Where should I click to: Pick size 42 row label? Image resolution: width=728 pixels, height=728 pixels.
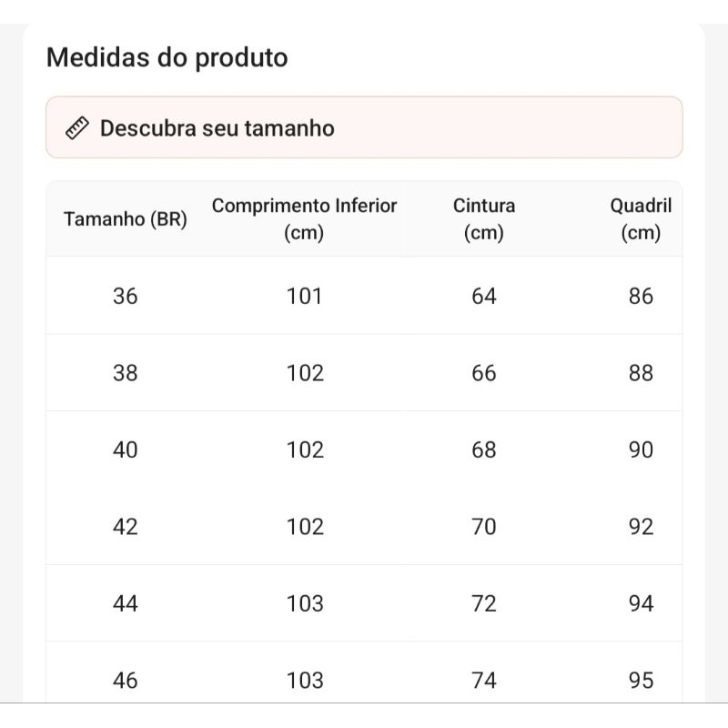(126, 527)
